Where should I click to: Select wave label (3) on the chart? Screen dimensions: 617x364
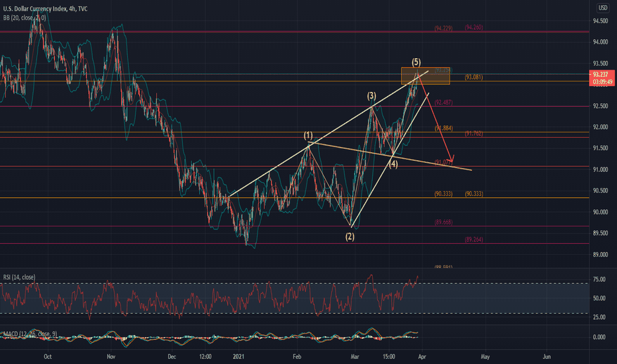pyautogui.click(x=371, y=95)
